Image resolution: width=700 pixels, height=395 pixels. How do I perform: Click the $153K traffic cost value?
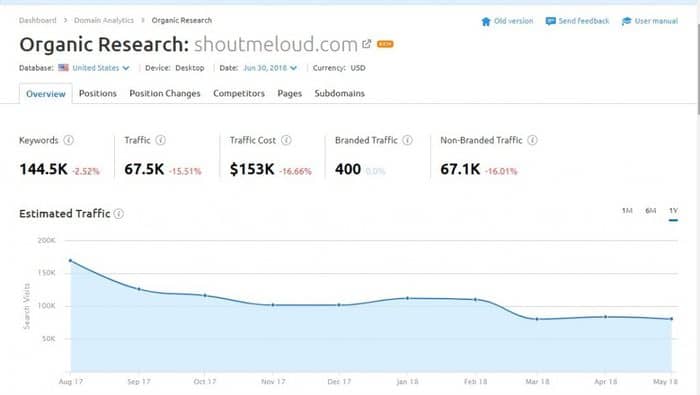[x=252, y=170]
